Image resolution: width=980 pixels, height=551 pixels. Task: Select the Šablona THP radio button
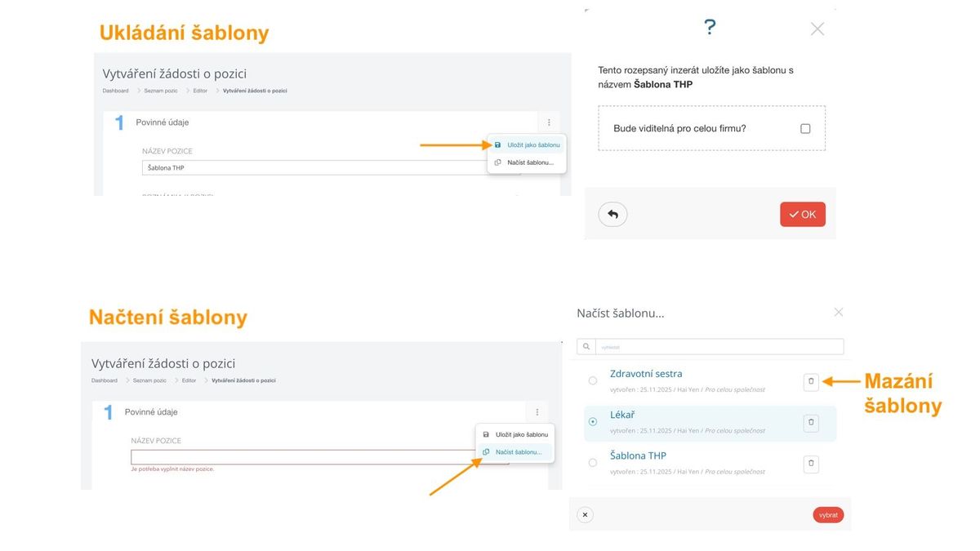[x=593, y=463]
